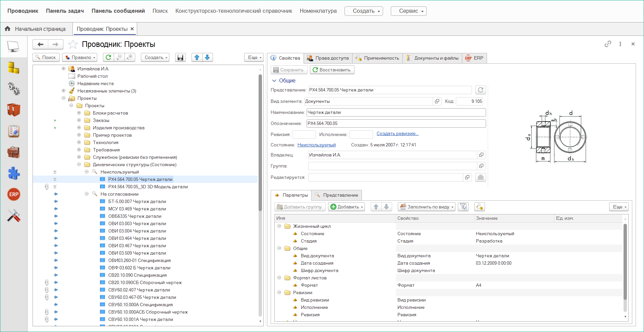Click the blue move-up arrow icon

(x=197, y=57)
